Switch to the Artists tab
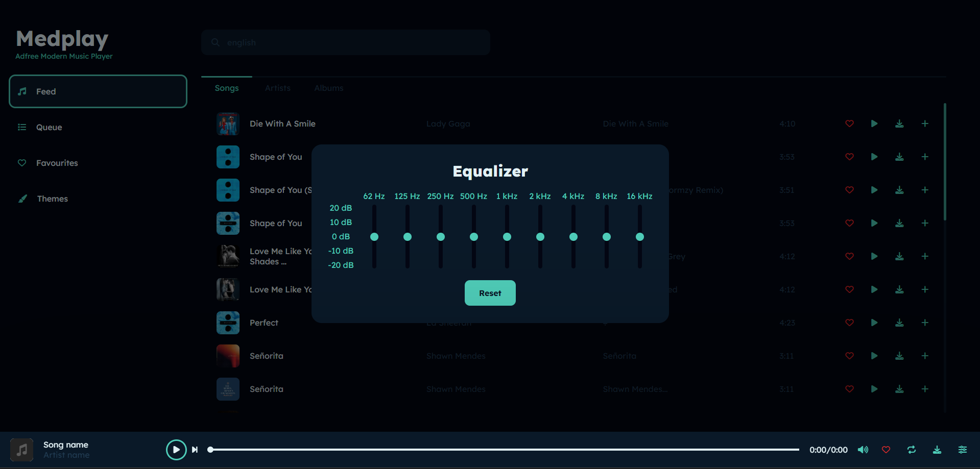This screenshot has width=980, height=469. (277, 88)
